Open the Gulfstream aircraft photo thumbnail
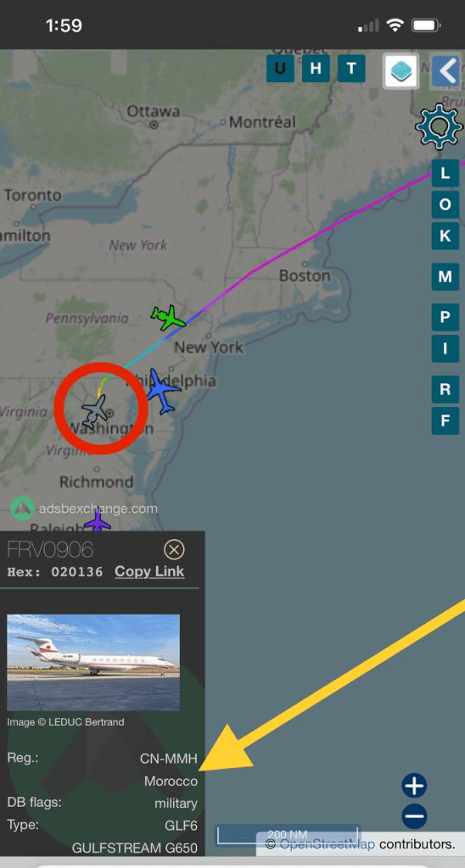Viewport: 465px width, 868px height. (93, 663)
